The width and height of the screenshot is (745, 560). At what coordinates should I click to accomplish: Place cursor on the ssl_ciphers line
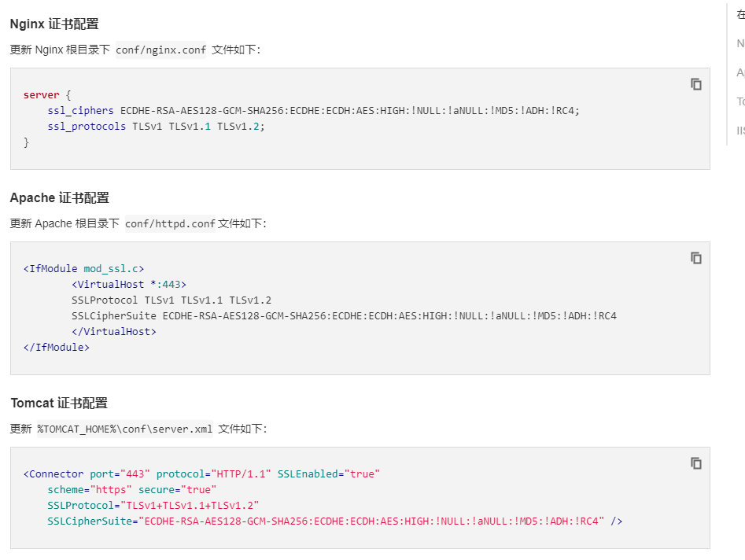click(312, 110)
